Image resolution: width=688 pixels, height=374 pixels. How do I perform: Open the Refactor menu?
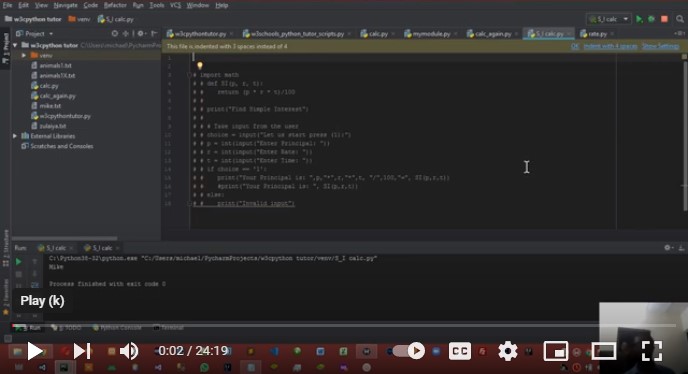[115, 5]
